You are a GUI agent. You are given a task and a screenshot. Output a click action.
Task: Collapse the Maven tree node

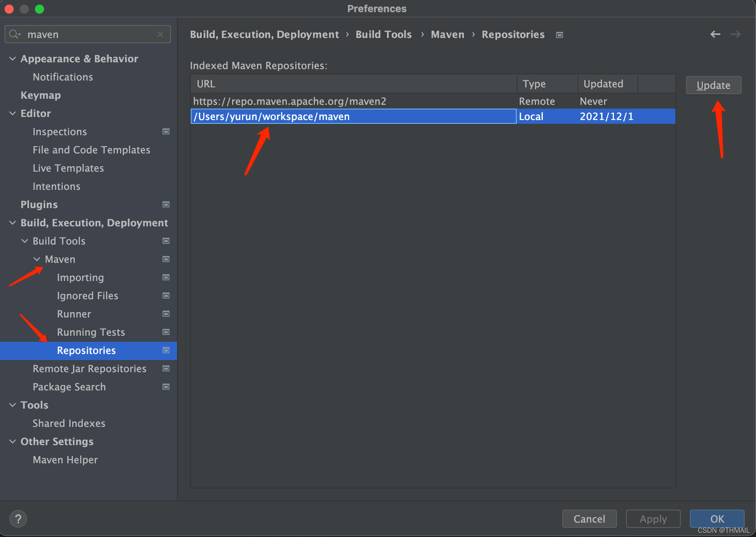[x=37, y=259]
